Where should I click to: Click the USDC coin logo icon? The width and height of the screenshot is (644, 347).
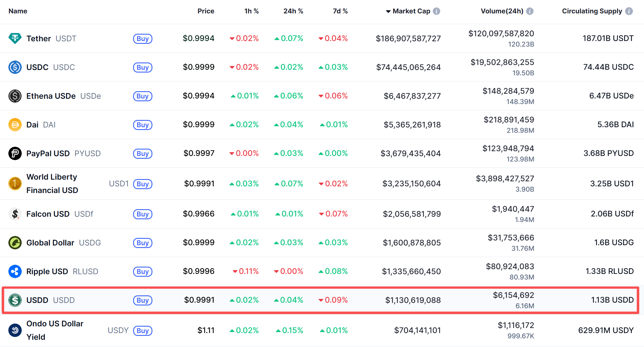pyautogui.click(x=15, y=67)
